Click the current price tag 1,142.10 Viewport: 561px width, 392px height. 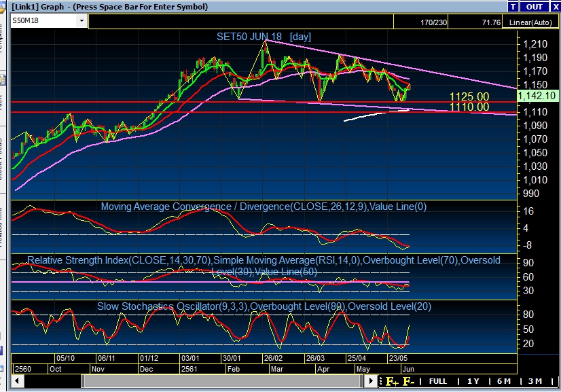point(537,96)
